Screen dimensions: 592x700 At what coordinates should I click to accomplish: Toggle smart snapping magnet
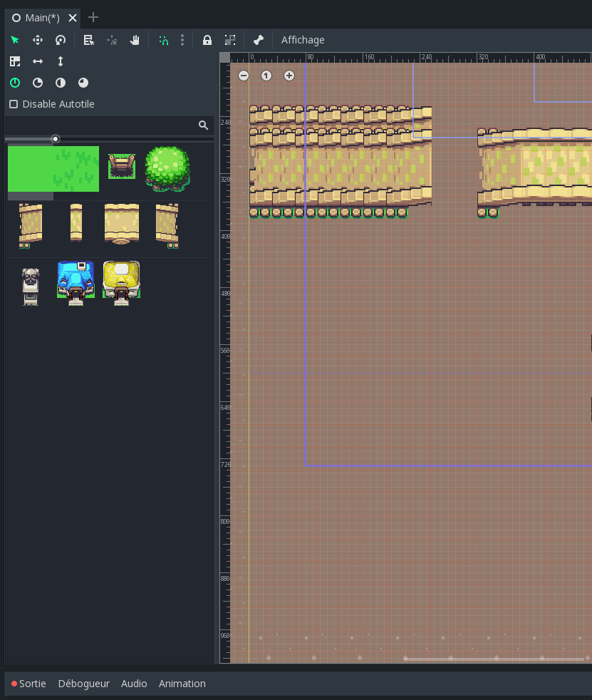[x=163, y=40]
